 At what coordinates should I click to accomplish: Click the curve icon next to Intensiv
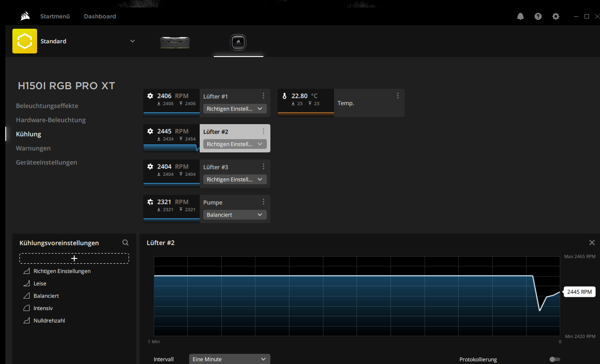pyautogui.click(x=26, y=308)
